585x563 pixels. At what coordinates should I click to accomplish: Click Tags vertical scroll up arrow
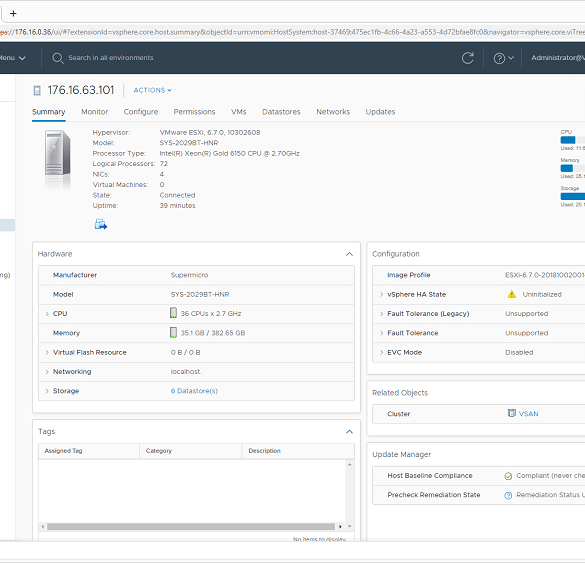[350, 465]
